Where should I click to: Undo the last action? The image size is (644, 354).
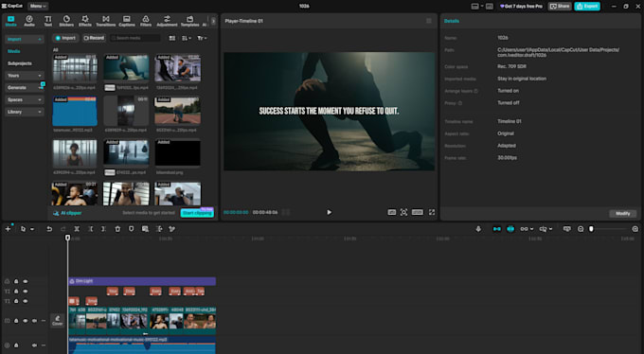click(49, 229)
